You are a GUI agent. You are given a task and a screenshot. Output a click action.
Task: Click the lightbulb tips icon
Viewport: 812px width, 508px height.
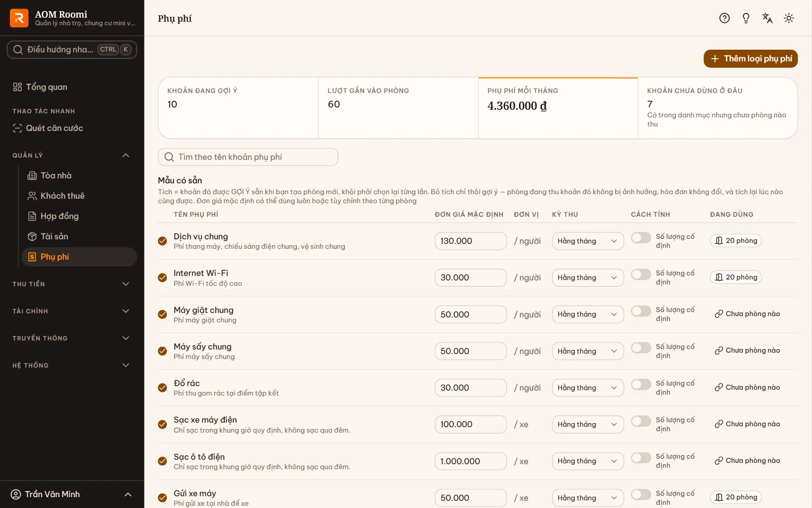click(x=746, y=18)
